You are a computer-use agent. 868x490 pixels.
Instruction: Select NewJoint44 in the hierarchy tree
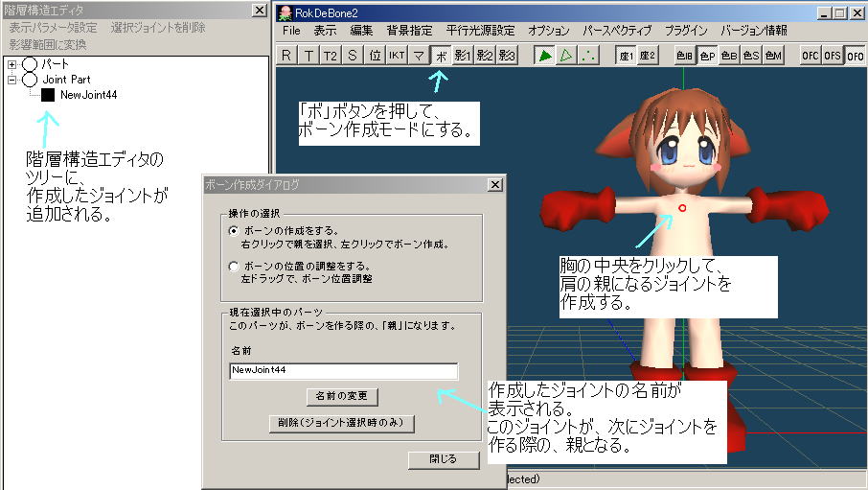(x=88, y=95)
